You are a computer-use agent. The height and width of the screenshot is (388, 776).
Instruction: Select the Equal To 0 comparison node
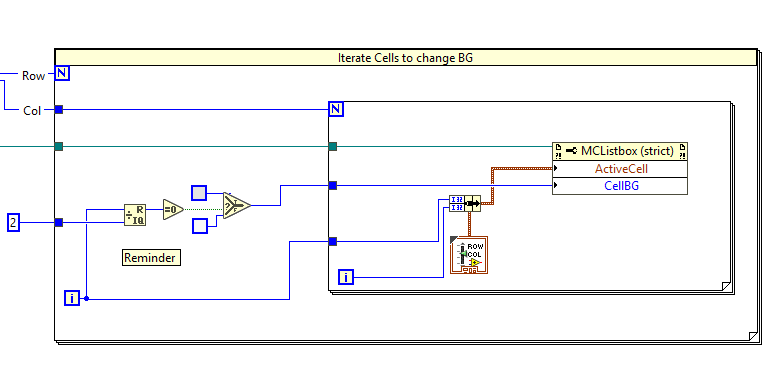(173, 210)
